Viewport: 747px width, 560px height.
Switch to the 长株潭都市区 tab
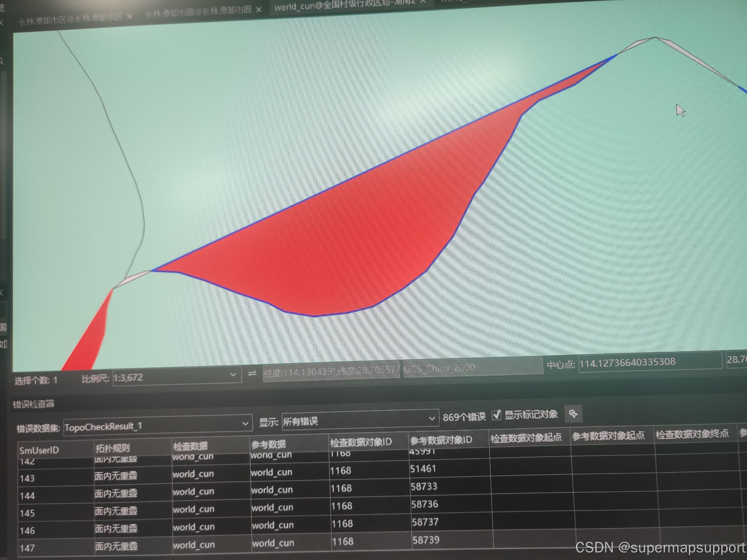[x=71, y=19]
